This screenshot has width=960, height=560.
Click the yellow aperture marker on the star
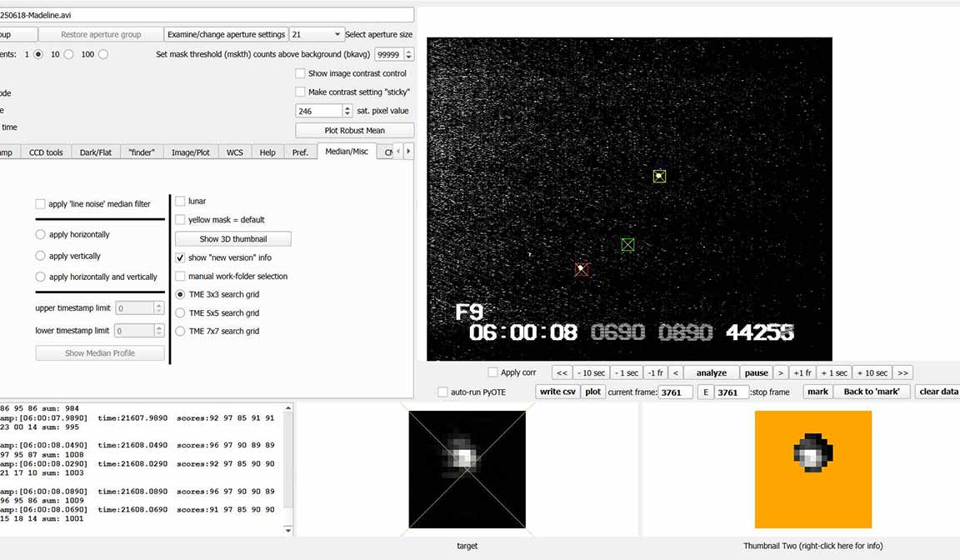659,176
